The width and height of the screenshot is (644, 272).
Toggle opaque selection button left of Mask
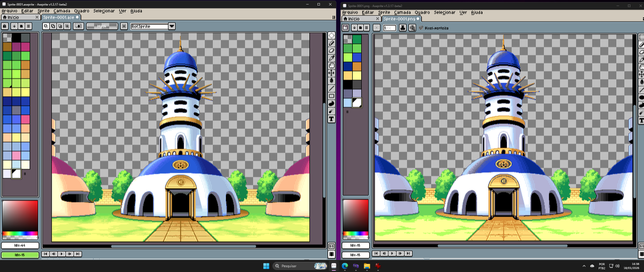tap(79, 26)
